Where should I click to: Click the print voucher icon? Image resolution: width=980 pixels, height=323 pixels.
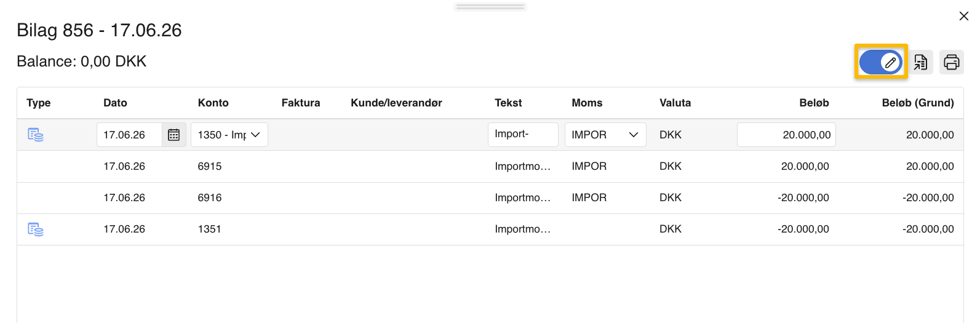pos(951,62)
